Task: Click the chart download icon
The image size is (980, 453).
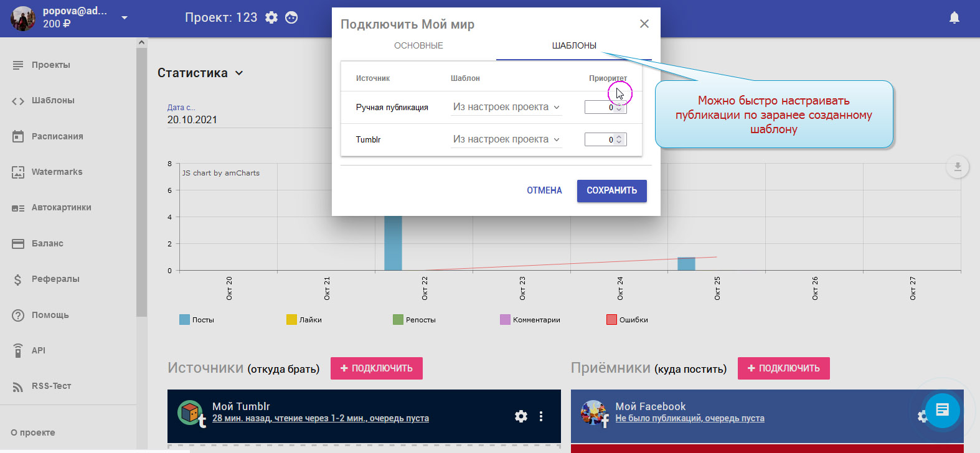Action: tap(958, 167)
